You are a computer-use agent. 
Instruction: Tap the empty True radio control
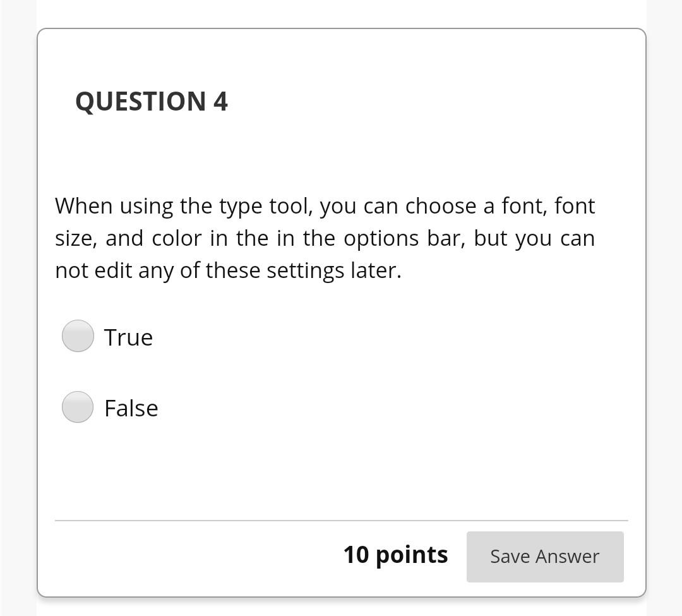tap(77, 336)
